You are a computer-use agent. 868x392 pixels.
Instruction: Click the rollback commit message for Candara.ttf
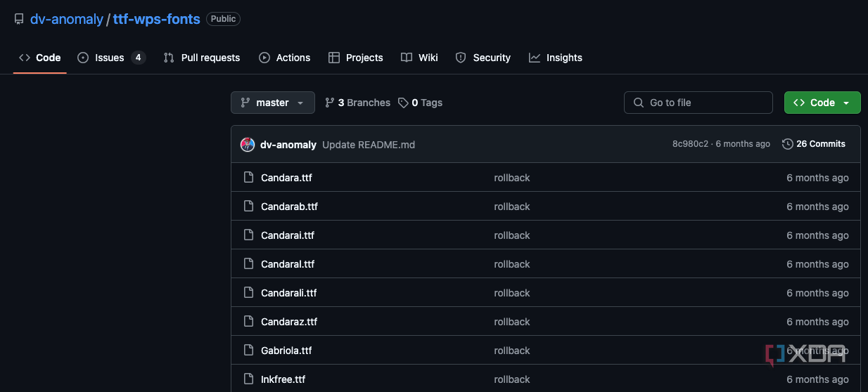coord(512,178)
